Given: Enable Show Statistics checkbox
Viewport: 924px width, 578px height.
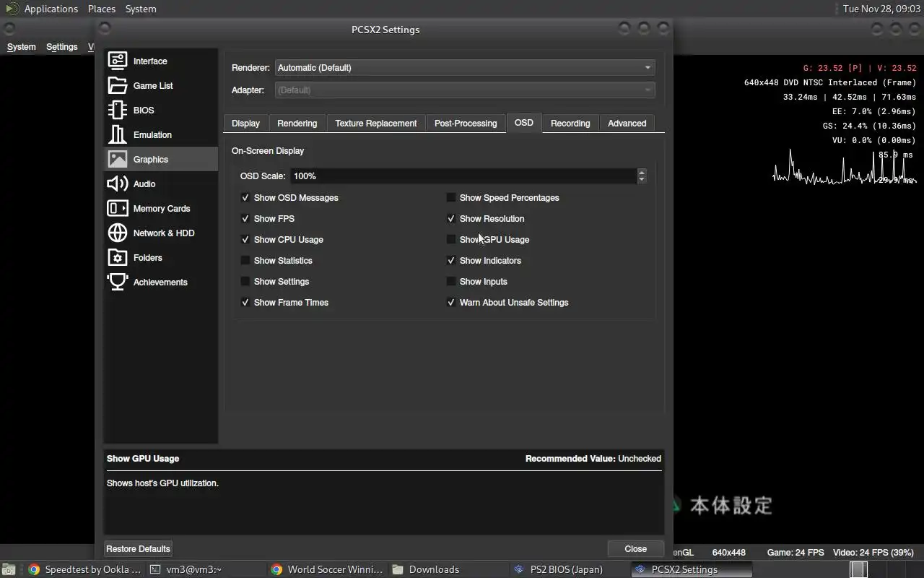Looking at the screenshot, I should pyautogui.click(x=245, y=260).
